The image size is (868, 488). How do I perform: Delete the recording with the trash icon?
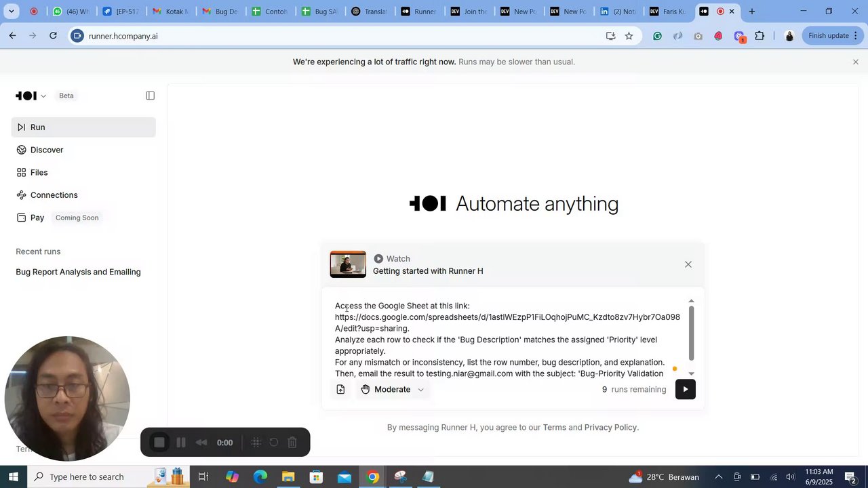[292, 443]
